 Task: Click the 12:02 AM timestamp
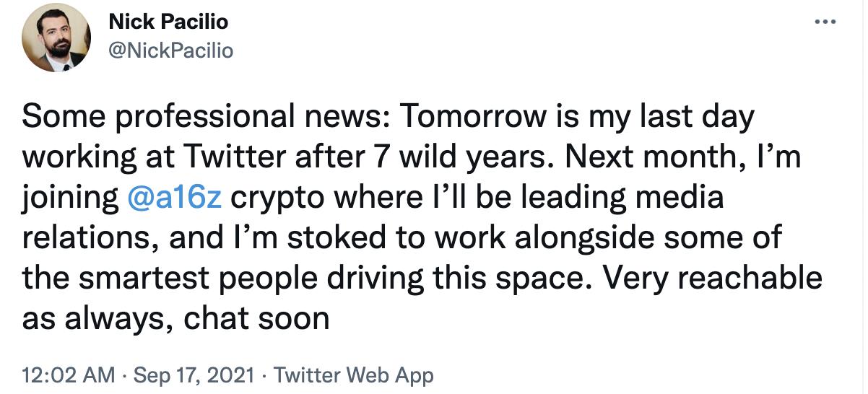click(x=69, y=375)
